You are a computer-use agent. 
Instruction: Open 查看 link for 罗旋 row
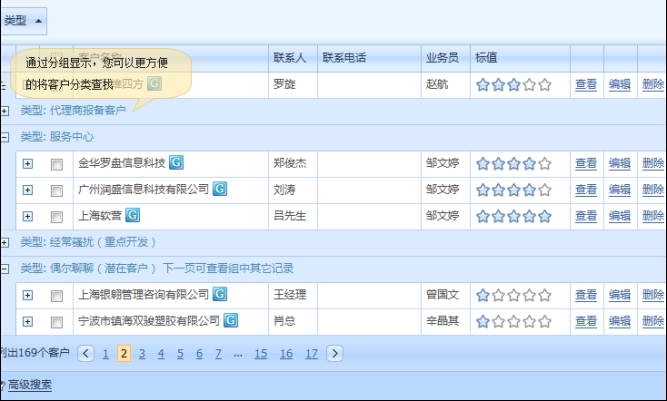pyautogui.click(x=586, y=85)
